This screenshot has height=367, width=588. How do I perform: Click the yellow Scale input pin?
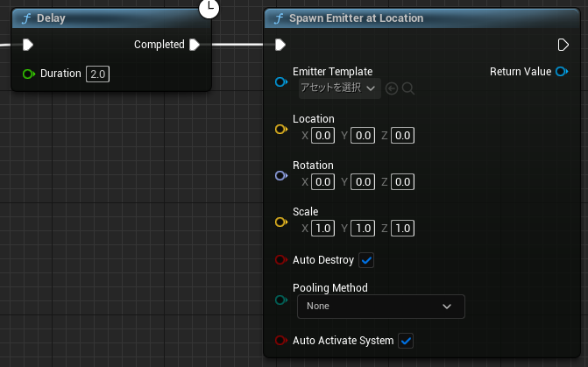(x=281, y=222)
